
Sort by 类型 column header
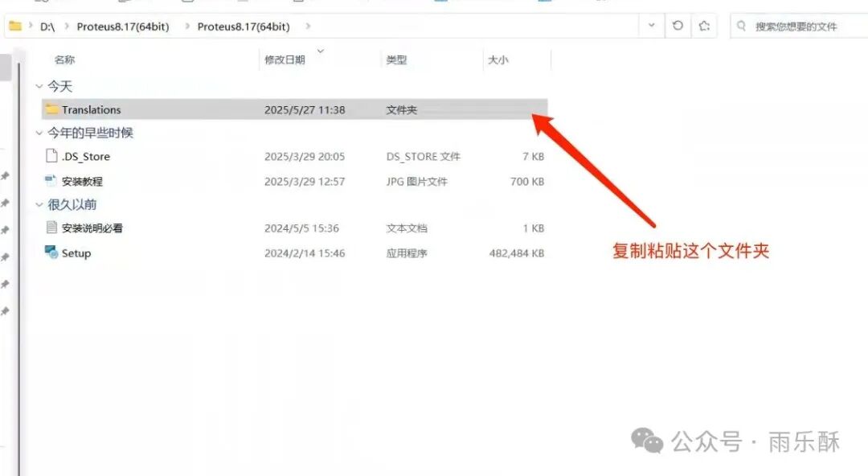coord(396,60)
